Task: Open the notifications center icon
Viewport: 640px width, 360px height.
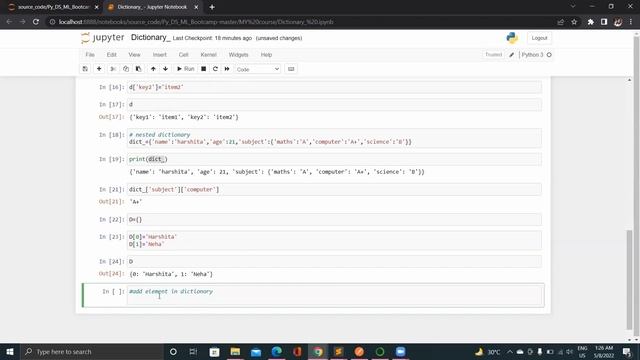Action: 627,351
